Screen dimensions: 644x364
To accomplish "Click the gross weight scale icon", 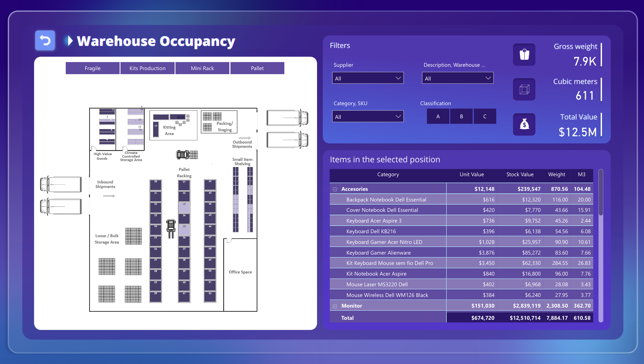I will tap(524, 55).
